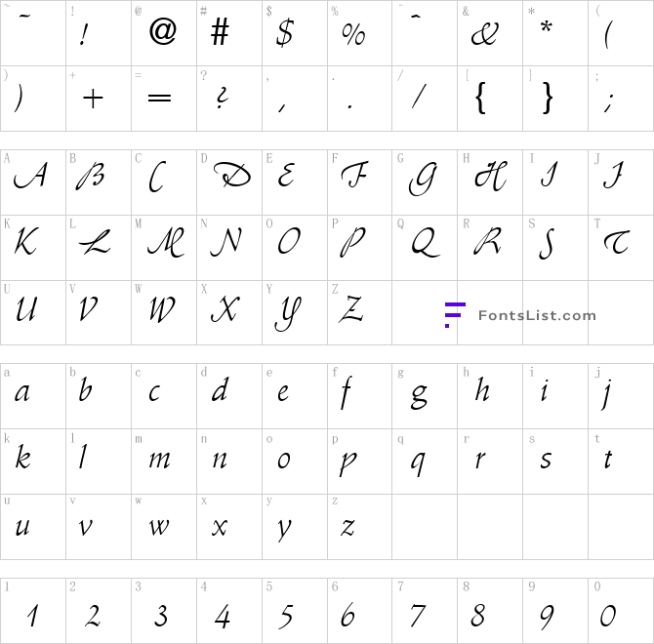The height and width of the screenshot is (644, 654).
Task: Select the lowercase k glyph
Action: coord(23,457)
